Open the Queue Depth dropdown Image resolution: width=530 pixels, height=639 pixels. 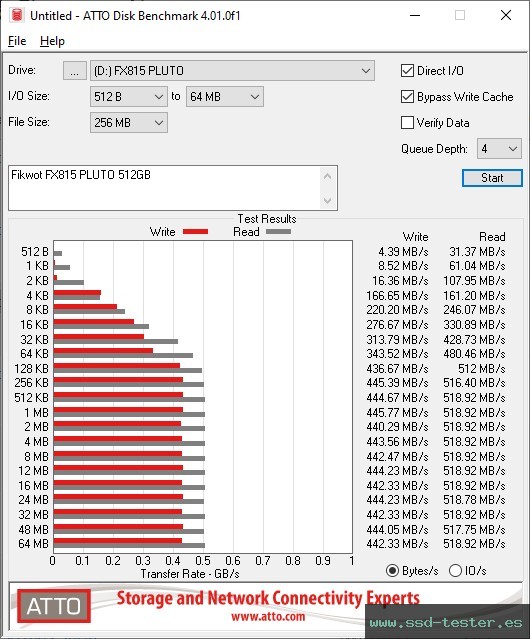(x=499, y=149)
